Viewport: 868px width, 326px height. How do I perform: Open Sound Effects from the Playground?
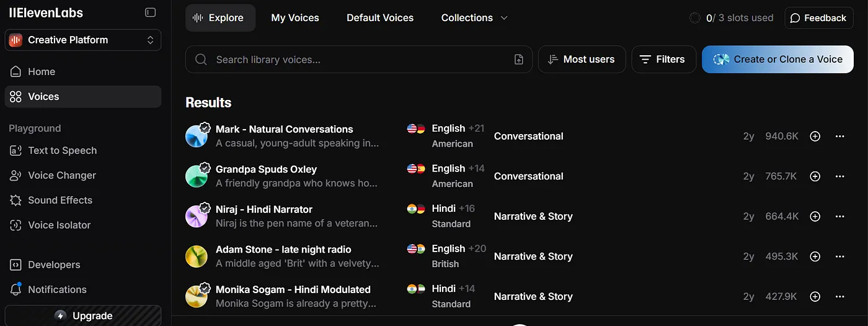pos(60,200)
